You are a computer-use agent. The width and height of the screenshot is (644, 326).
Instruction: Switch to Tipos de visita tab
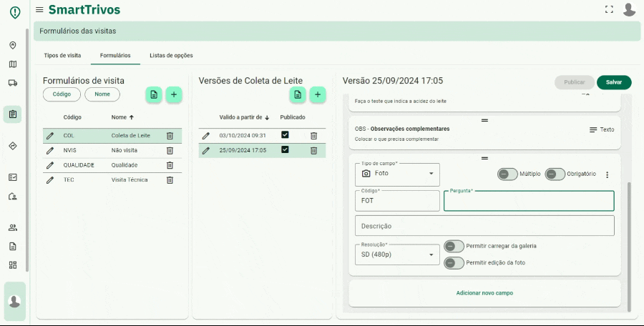coord(62,56)
